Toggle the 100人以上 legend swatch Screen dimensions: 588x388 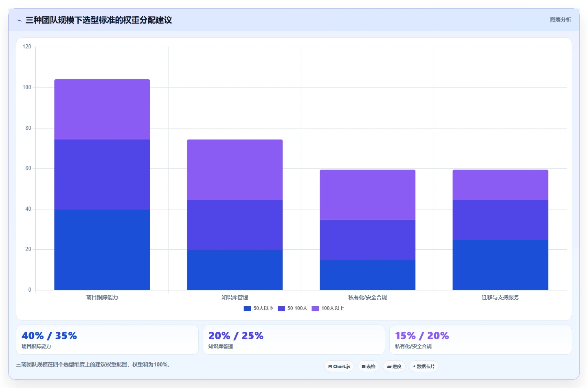pyautogui.click(x=315, y=308)
